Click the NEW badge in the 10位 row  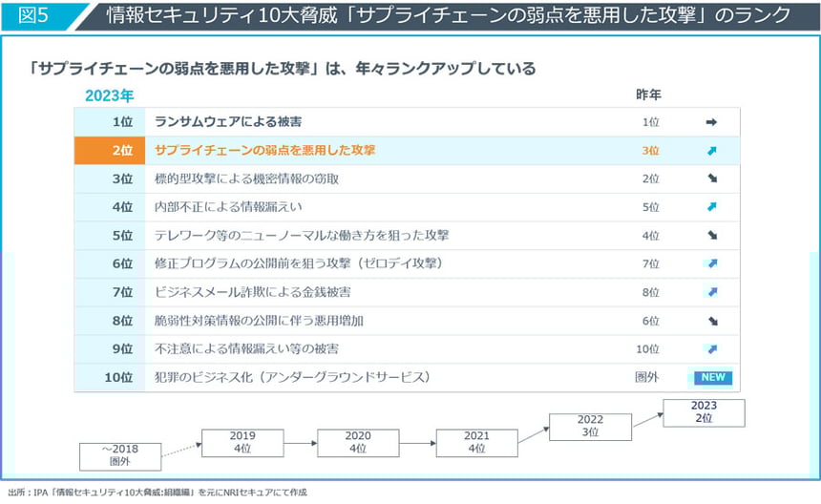[712, 377]
